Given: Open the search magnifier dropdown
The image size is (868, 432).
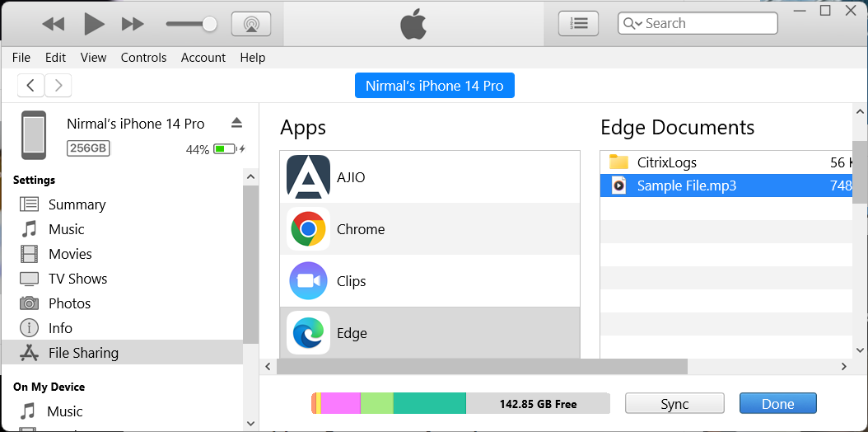Looking at the screenshot, I should [632, 23].
